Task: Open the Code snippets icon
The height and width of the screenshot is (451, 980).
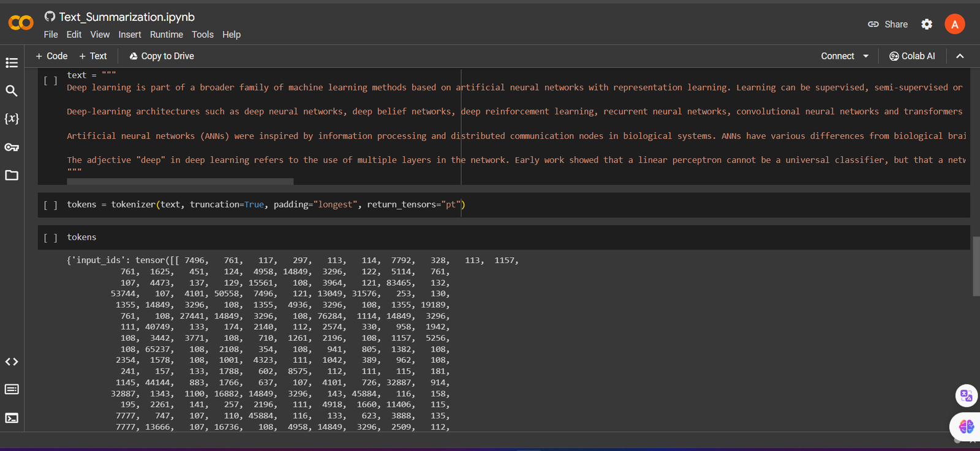Action: (12, 362)
